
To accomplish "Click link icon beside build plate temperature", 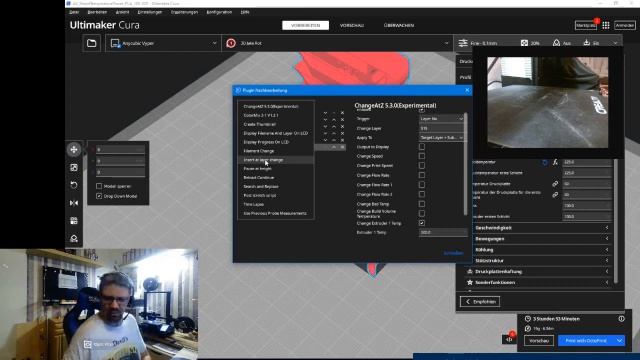I will pos(555,184).
